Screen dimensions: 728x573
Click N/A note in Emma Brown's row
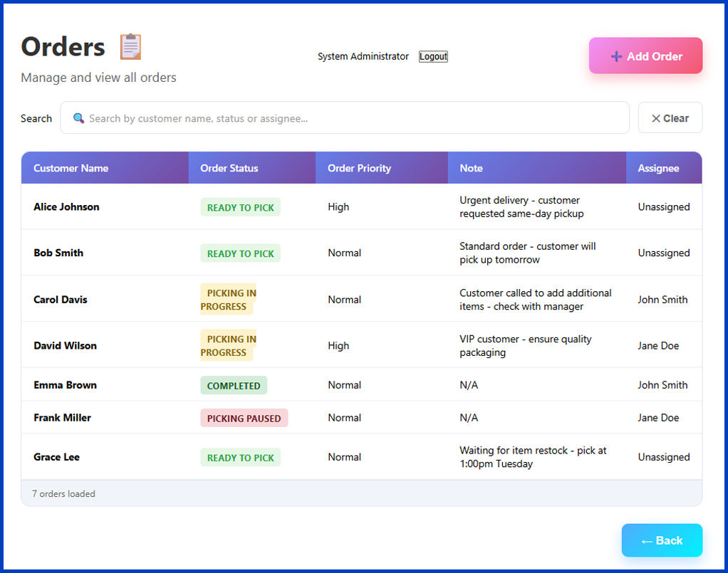pos(469,385)
